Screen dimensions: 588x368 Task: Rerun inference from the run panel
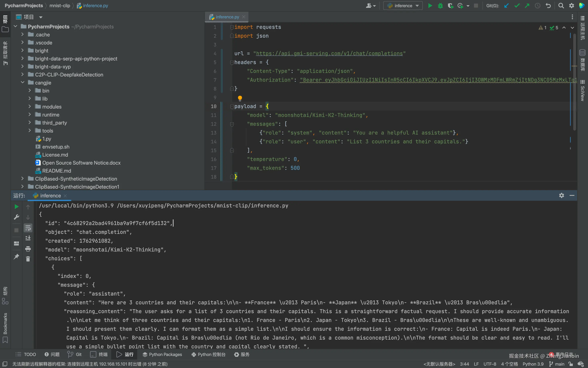(16, 207)
